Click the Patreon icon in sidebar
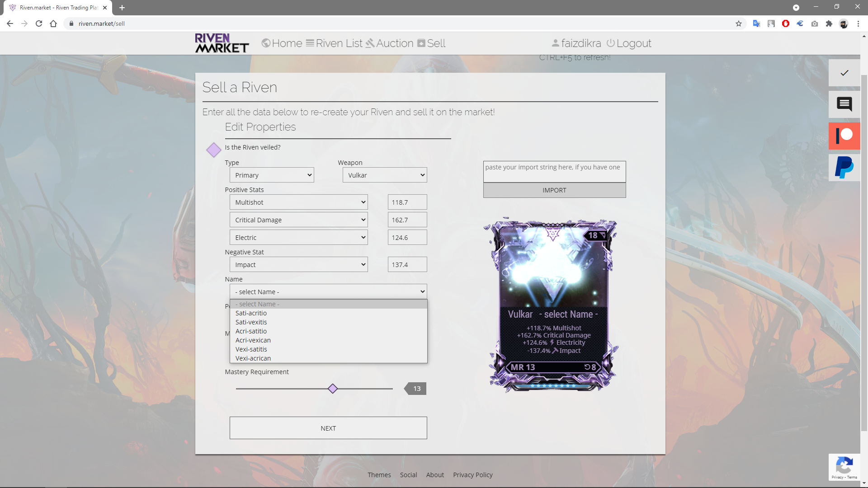 tap(844, 136)
